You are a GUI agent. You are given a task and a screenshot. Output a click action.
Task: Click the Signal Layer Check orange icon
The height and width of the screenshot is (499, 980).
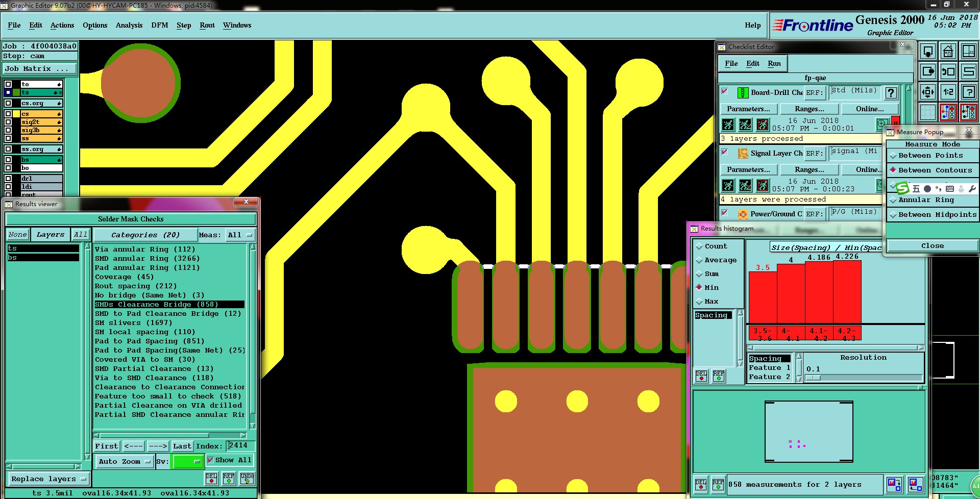coord(743,153)
